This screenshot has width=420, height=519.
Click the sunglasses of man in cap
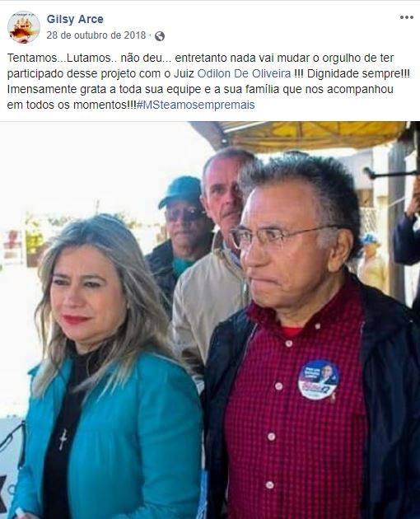184,216
